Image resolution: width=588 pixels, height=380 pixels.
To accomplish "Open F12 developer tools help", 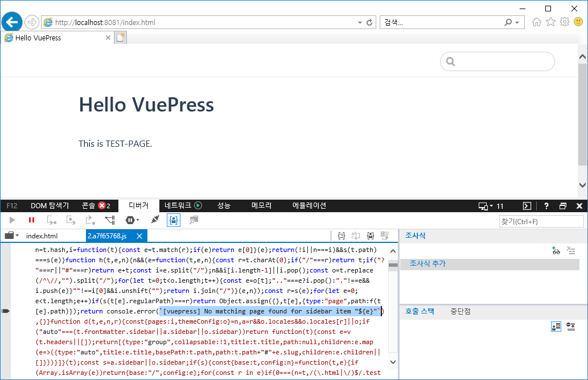I will [546, 205].
